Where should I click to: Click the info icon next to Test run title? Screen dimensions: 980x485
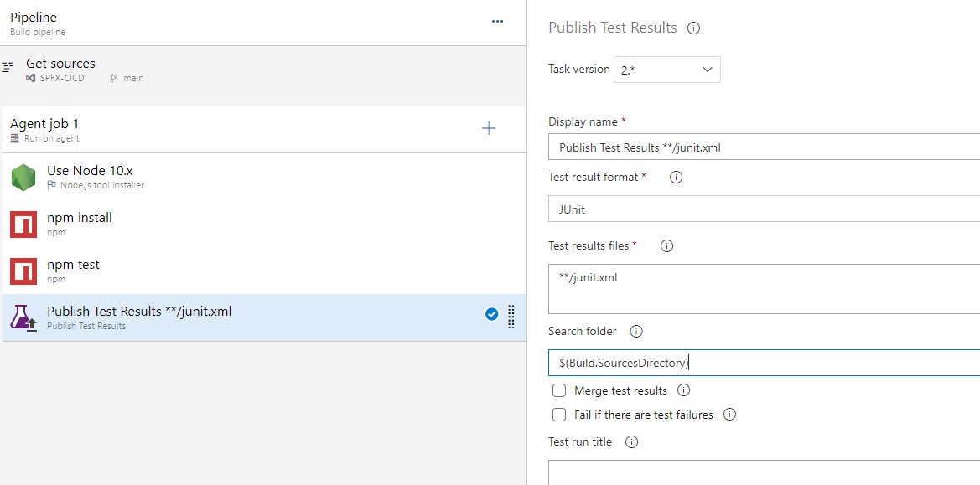click(631, 442)
